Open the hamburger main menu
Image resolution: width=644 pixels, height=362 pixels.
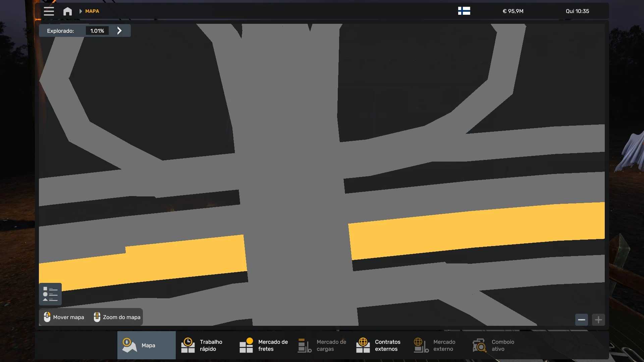coord(49,11)
